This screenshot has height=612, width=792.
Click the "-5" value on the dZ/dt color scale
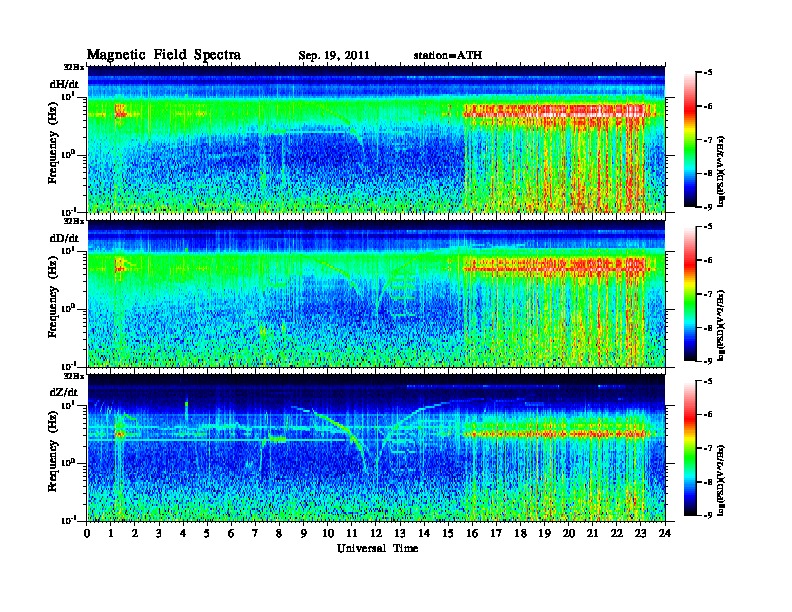coord(708,381)
